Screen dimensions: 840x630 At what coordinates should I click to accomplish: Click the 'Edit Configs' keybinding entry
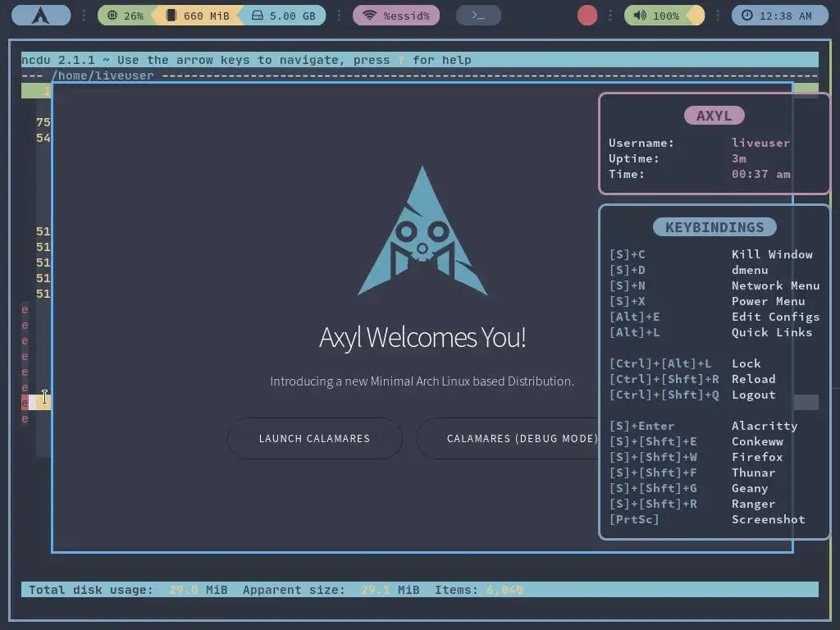pos(775,317)
